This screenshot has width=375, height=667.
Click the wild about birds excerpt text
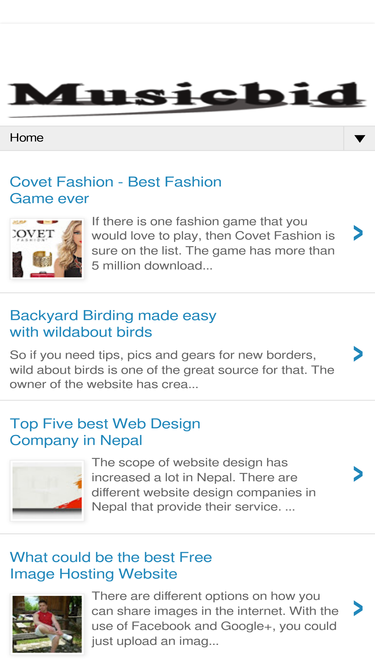[x=172, y=369]
